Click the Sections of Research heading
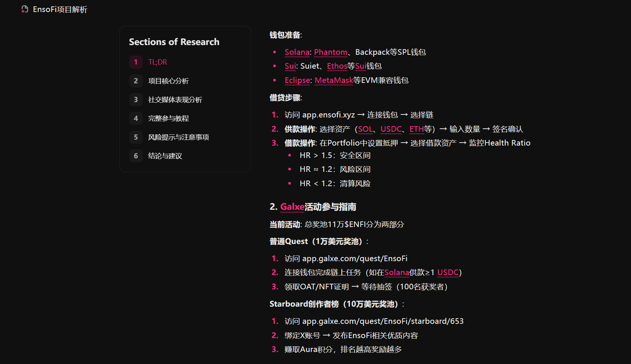Viewport: 631px width, 364px height. coord(174,42)
